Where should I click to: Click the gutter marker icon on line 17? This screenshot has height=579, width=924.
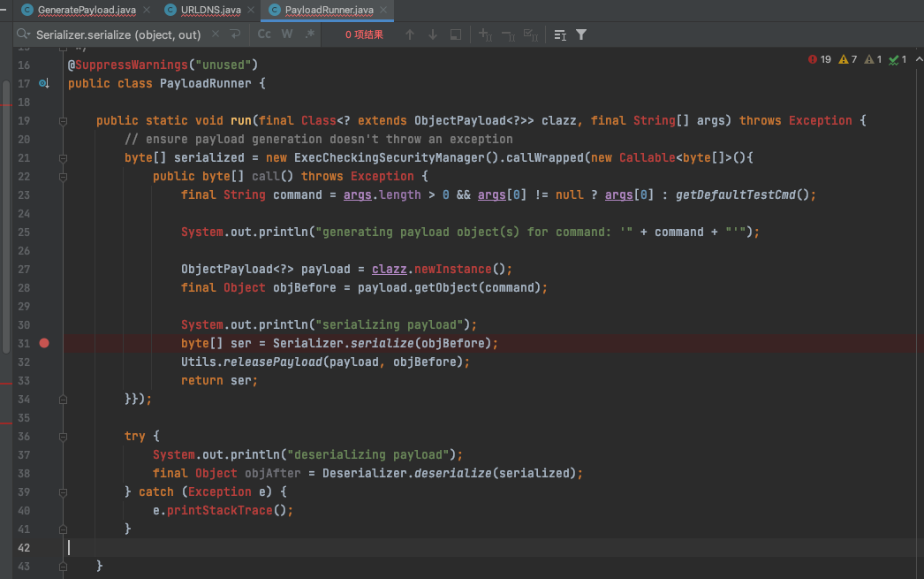[x=43, y=84]
